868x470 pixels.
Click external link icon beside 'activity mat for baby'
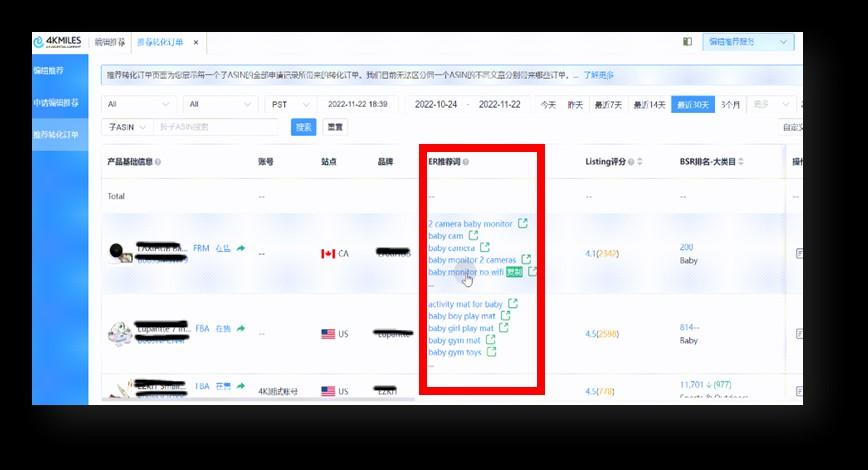513,304
